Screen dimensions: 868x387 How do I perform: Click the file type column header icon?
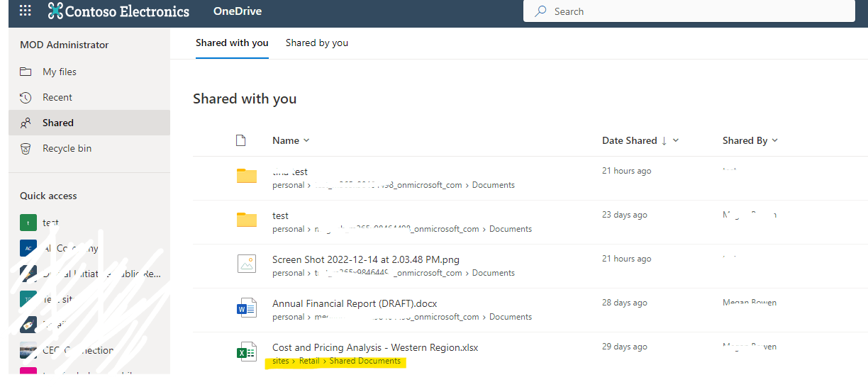pyautogui.click(x=240, y=140)
